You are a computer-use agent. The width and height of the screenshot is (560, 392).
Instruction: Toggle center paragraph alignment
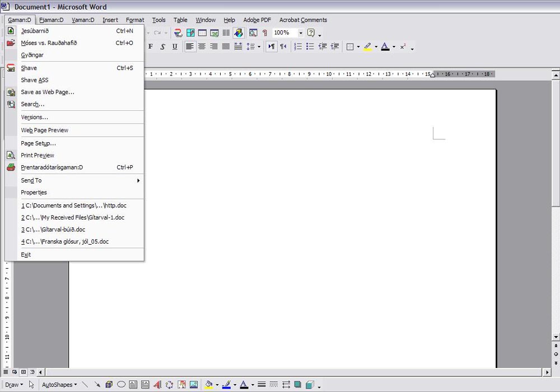[202, 46]
